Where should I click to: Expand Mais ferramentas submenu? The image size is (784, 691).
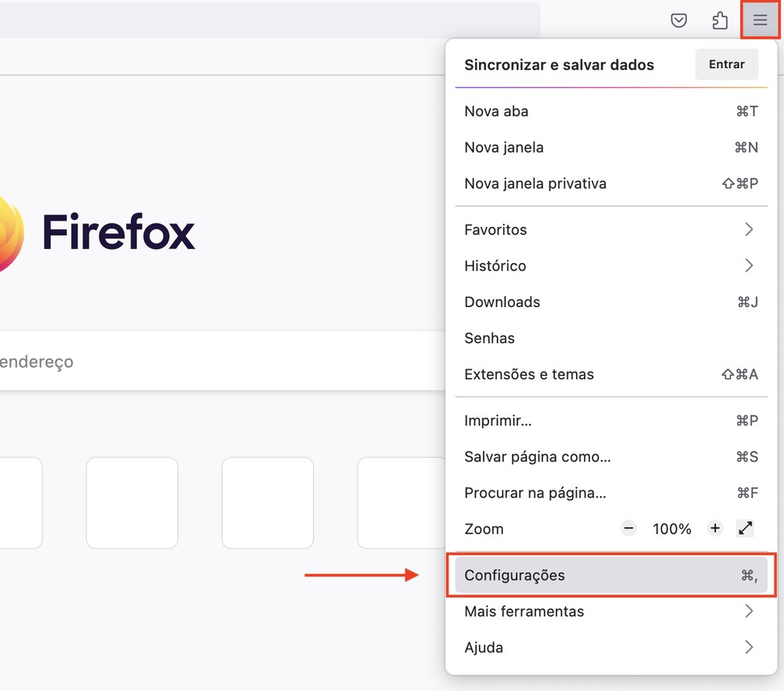click(x=611, y=611)
